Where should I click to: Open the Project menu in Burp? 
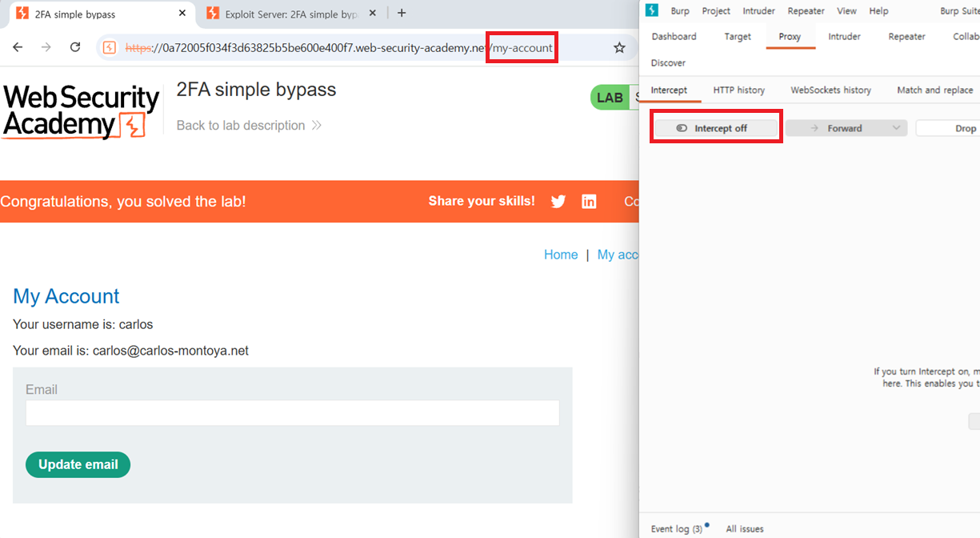pos(716,11)
